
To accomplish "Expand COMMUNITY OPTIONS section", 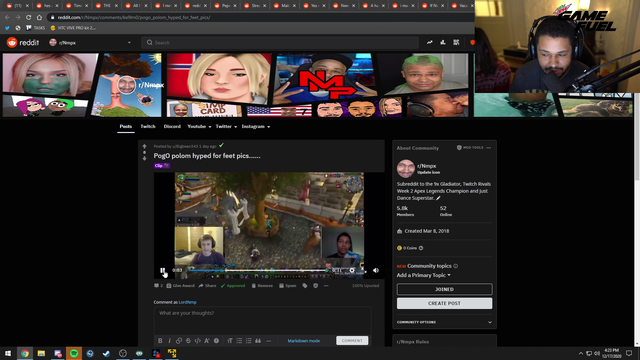I will tap(444, 322).
